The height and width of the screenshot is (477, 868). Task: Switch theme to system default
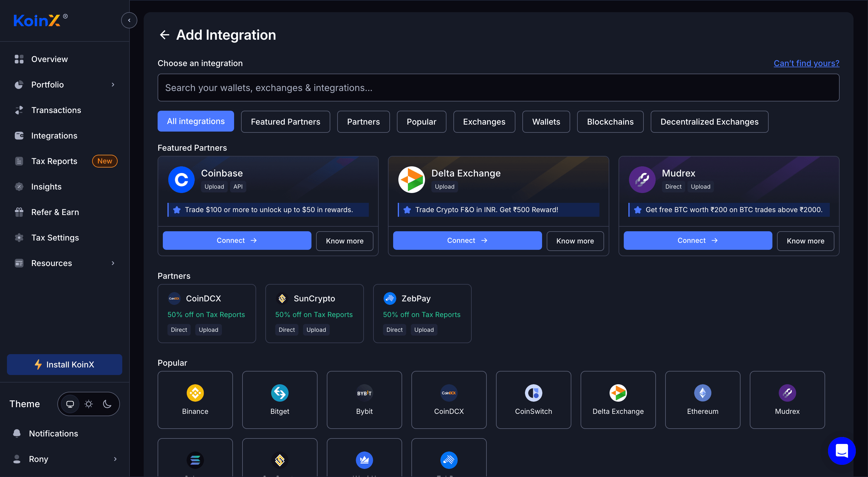[x=70, y=404]
